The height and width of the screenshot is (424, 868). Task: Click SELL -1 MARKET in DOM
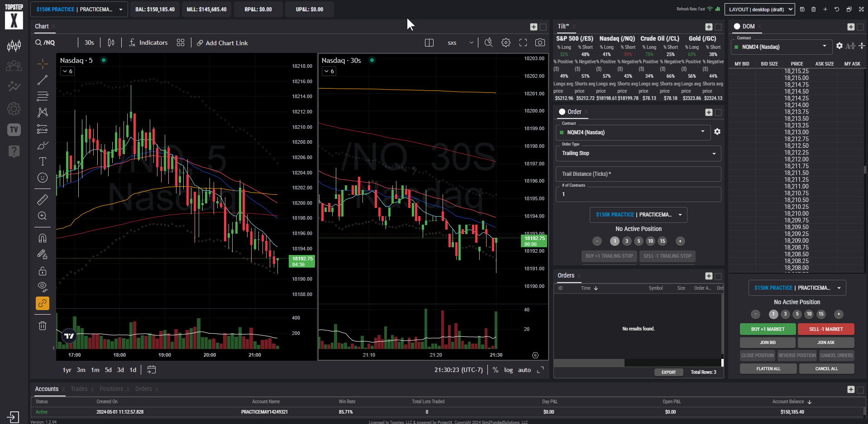pyautogui.click(x=826, y=329)
